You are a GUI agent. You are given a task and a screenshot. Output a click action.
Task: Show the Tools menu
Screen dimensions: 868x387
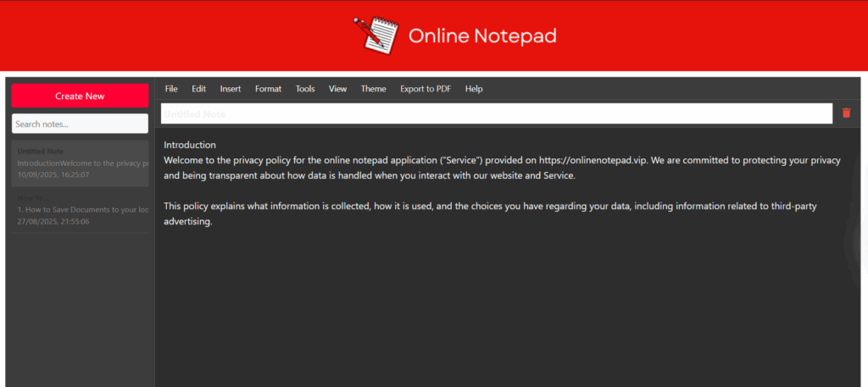305,89
